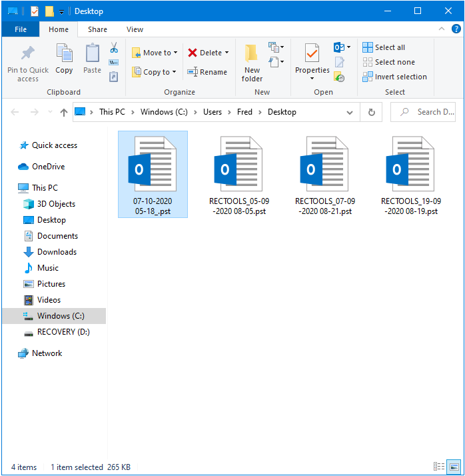Click Select all
This screenshot has height=476, width=465.
[384, 47]
